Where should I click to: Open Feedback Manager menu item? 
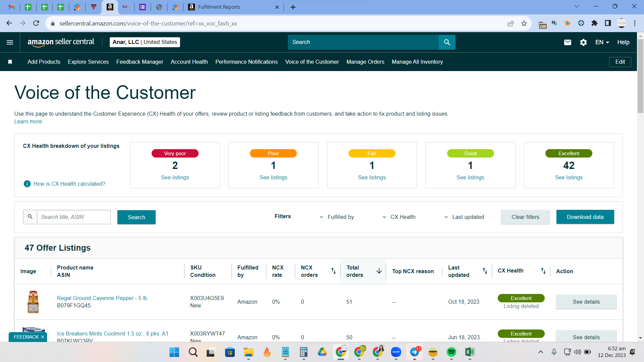[x=140, y=62]
